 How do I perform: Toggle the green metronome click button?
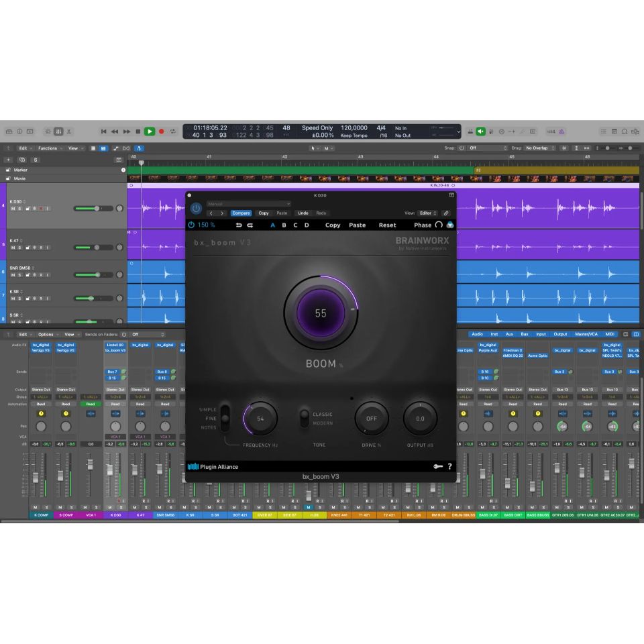pyautogui.click(x=480, y=131)
